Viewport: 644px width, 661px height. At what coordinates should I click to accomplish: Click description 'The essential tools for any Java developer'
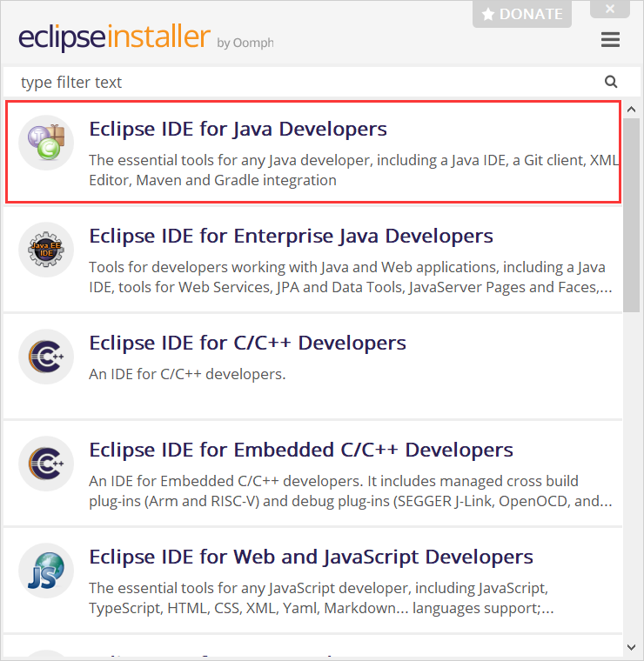pos(353,170)
